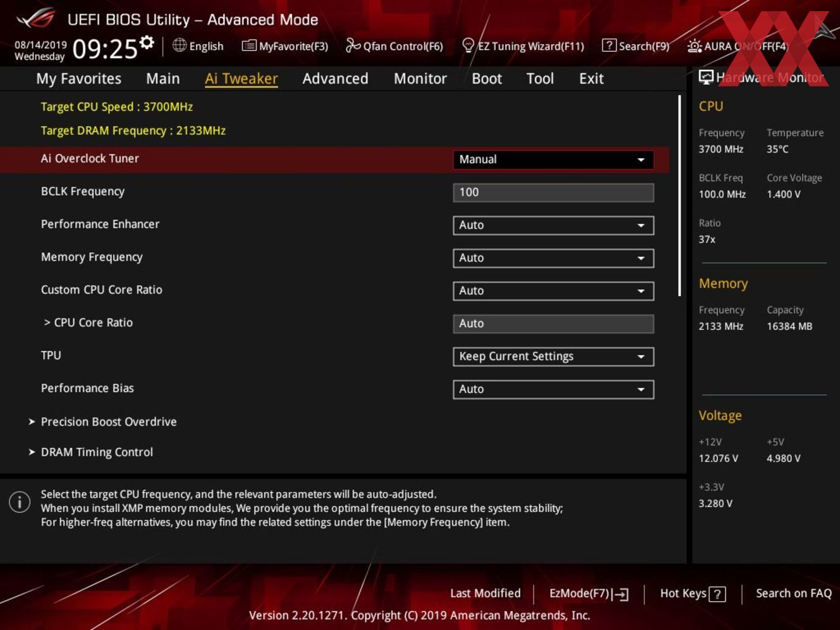Click +5V 4.980 V reading
Screen dimensions: 840x630
tap(784, 458)
